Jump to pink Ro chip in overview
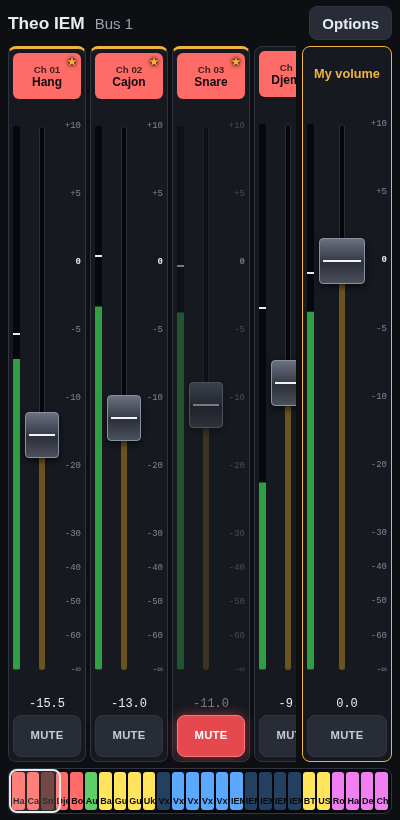Screen dimensions: 400x820 (x=338, y=791)
